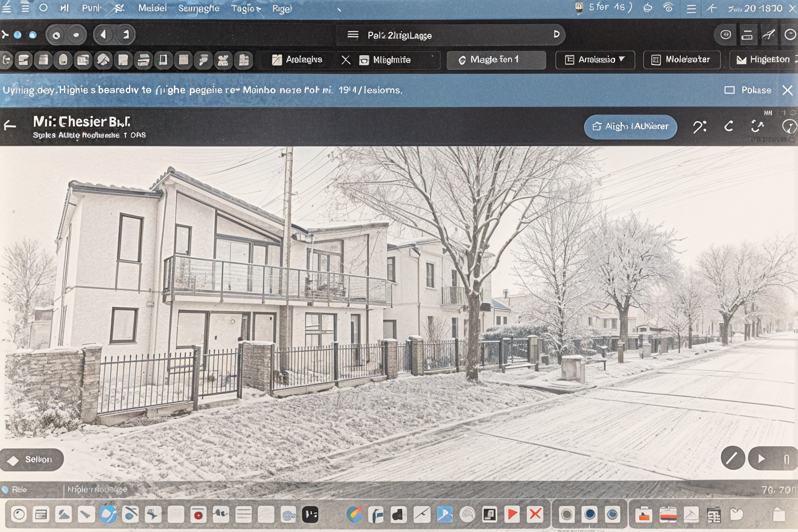The height and width of the screenshot is (532, 798).
Task: Click the Wi-Fi icon in the menu bar
Action: pos(668,8)
